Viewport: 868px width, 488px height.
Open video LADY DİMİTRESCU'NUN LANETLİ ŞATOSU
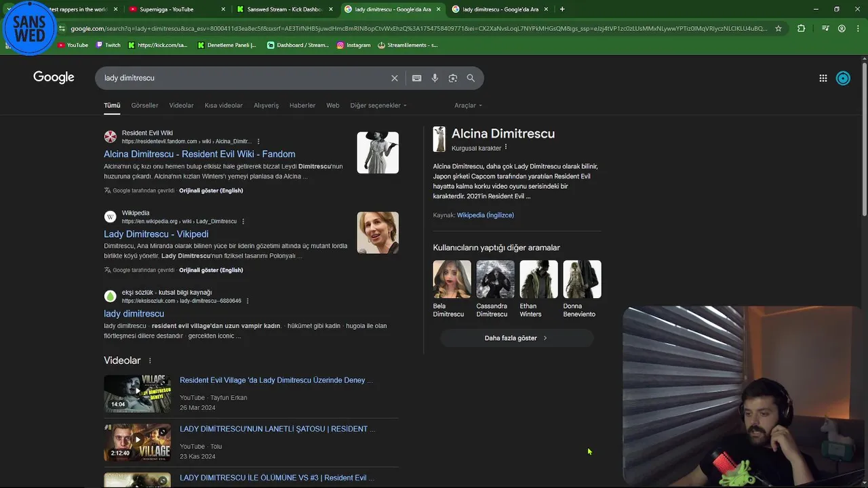point(277,429)
